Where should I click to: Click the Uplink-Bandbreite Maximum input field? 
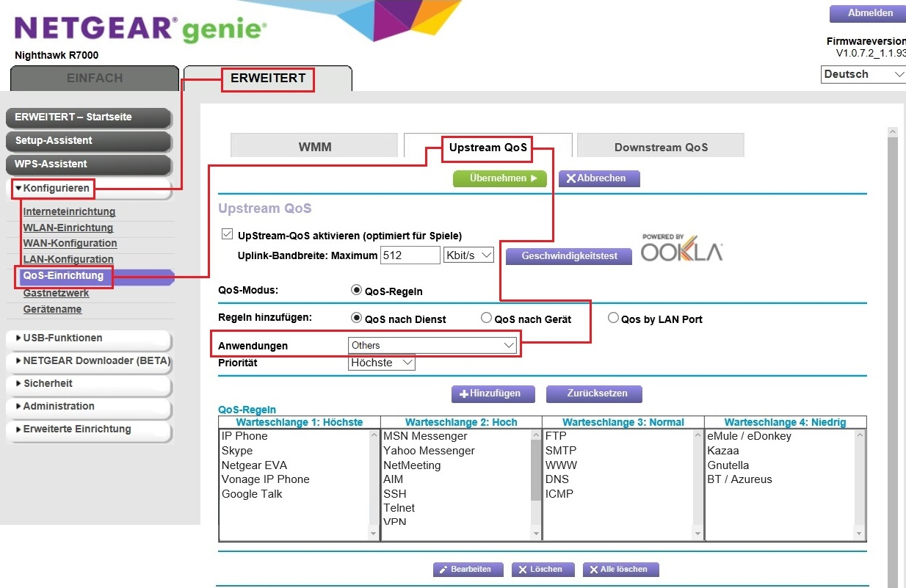pyautogui.click(x=410, y=255)
